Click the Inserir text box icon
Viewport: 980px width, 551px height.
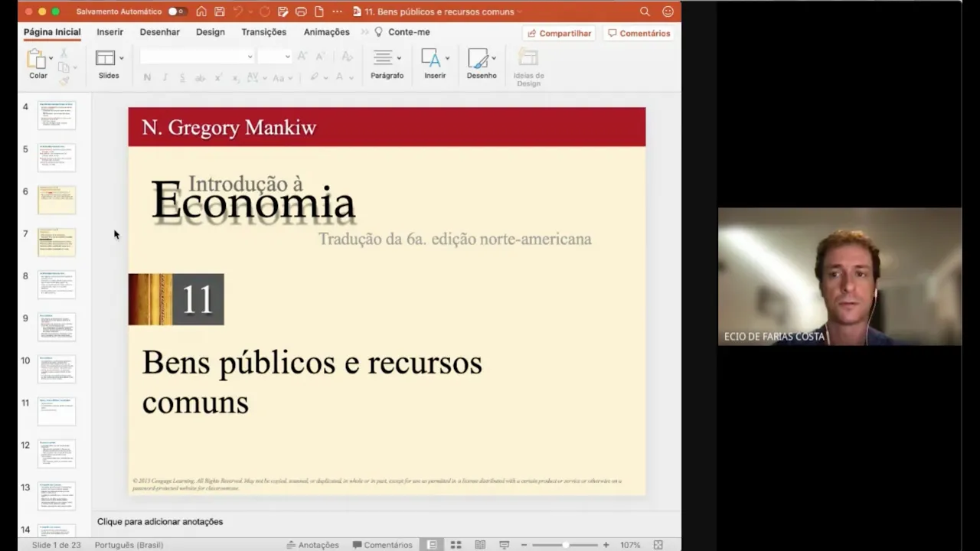[431, 58]
